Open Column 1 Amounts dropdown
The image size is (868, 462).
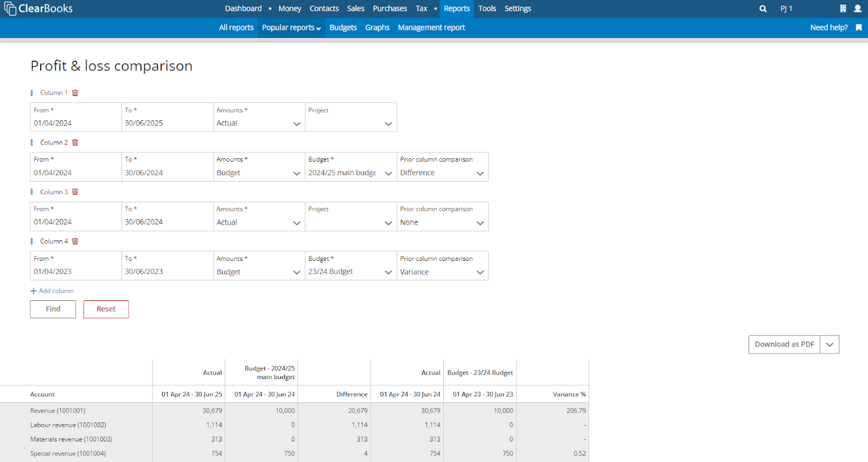point(259,117)
